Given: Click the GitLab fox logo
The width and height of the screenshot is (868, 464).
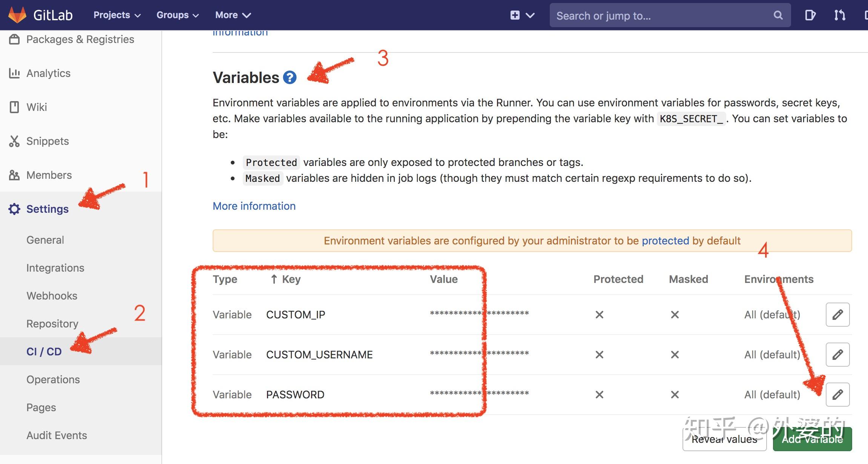Looking at the screenshot, I should pos(17,15).
